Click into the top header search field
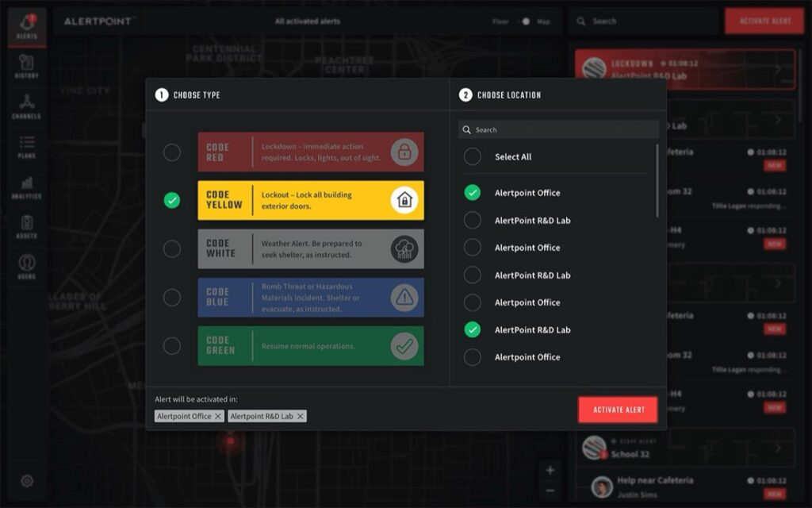This screenshot has height=508, width=812. click(643, 21)
